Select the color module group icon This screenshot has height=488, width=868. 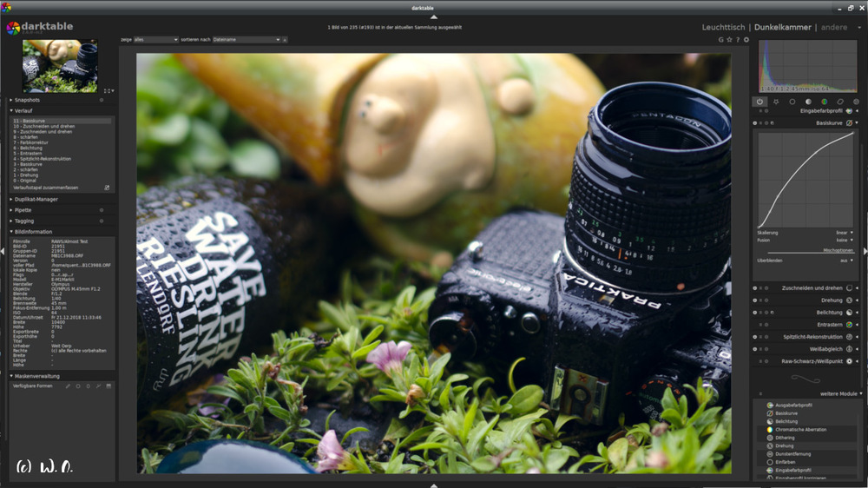pyautogui.click(x=824, y=102)
